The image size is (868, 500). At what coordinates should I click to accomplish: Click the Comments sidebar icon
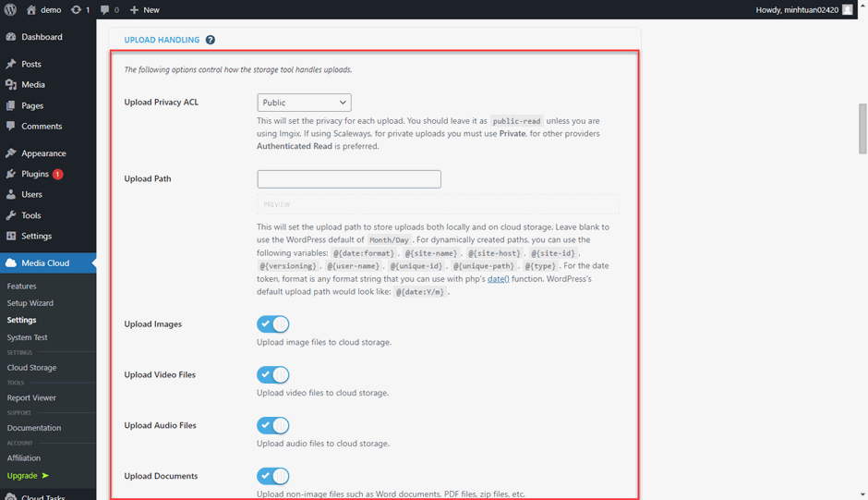[x=11, y=126]
